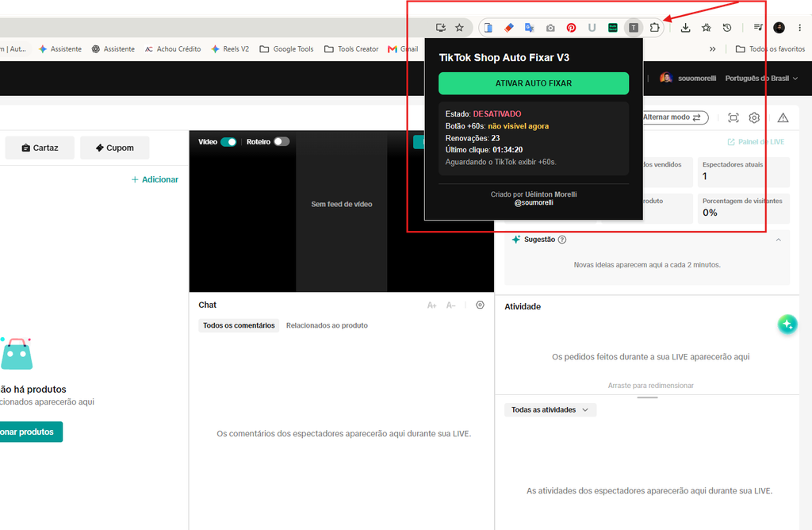Click the Alternar modo button
Image resolution: width=812 pixels, height=530 pixels.
point(675,117)
